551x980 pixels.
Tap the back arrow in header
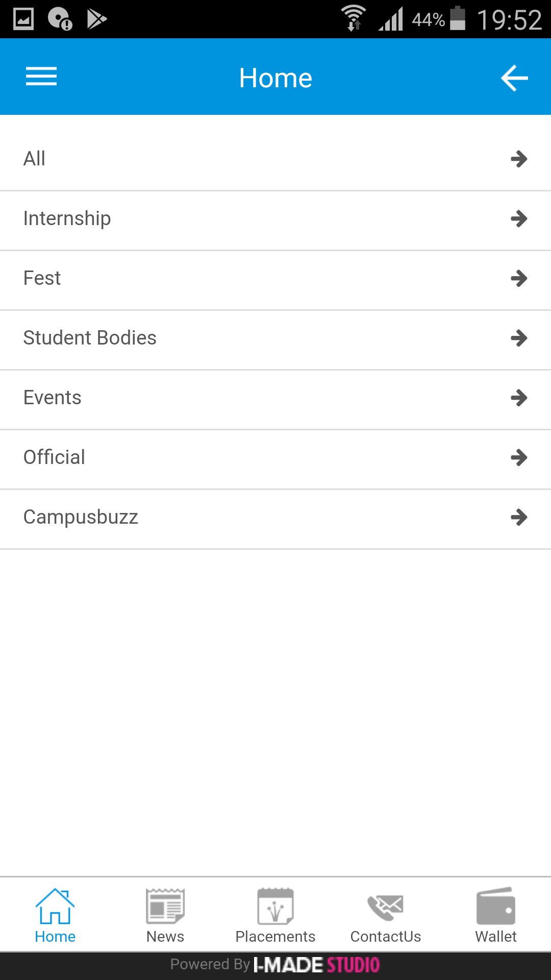(514, 78)
